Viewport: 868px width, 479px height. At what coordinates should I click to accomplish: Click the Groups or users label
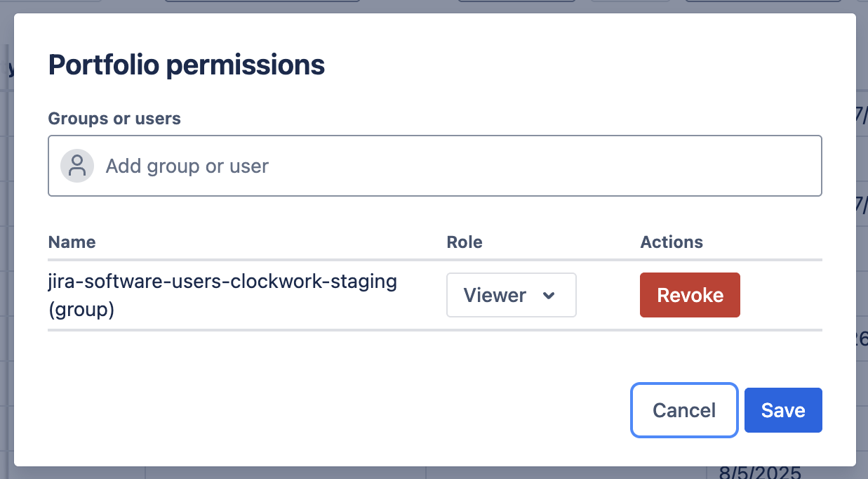114,119
